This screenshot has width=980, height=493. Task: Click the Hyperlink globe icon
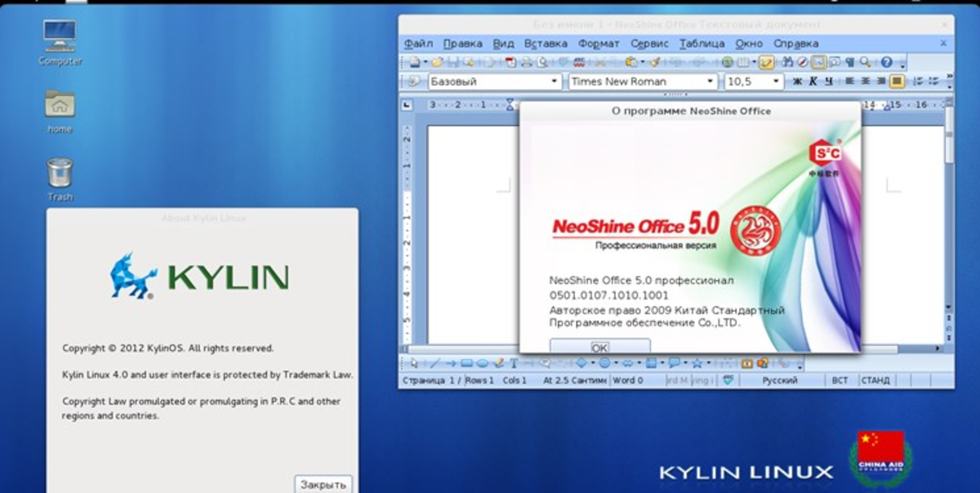pyautogui.click(x=727, y=62)
